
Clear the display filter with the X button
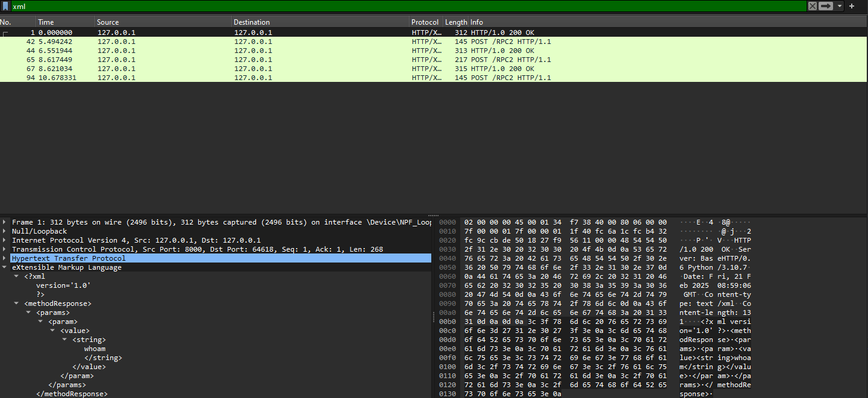click(x=812, y=6)
